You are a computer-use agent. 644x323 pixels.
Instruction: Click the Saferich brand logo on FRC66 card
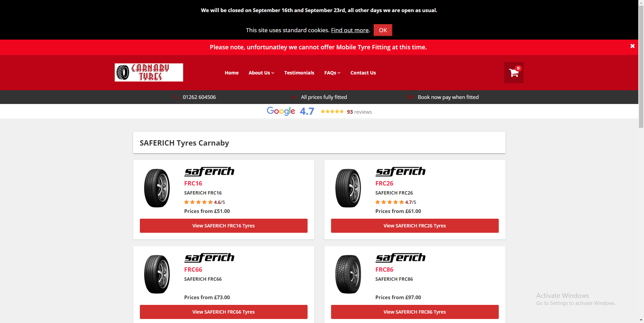pos(209,258)
